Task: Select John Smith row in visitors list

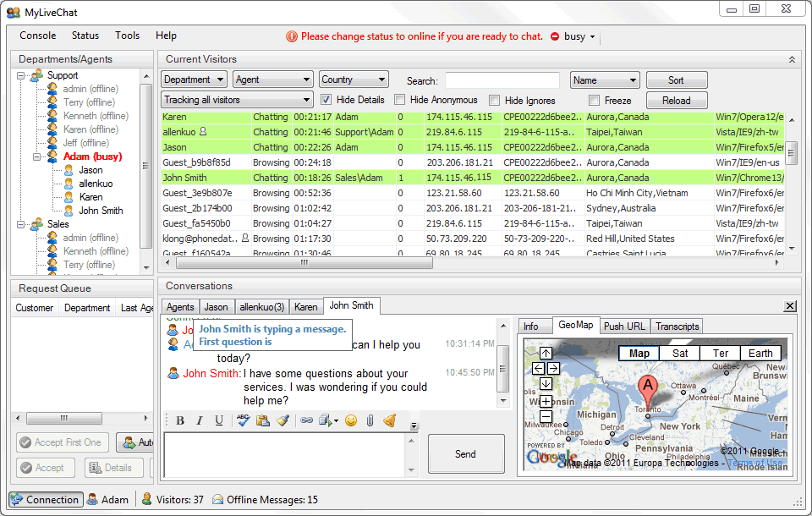Action: point(185,178)
